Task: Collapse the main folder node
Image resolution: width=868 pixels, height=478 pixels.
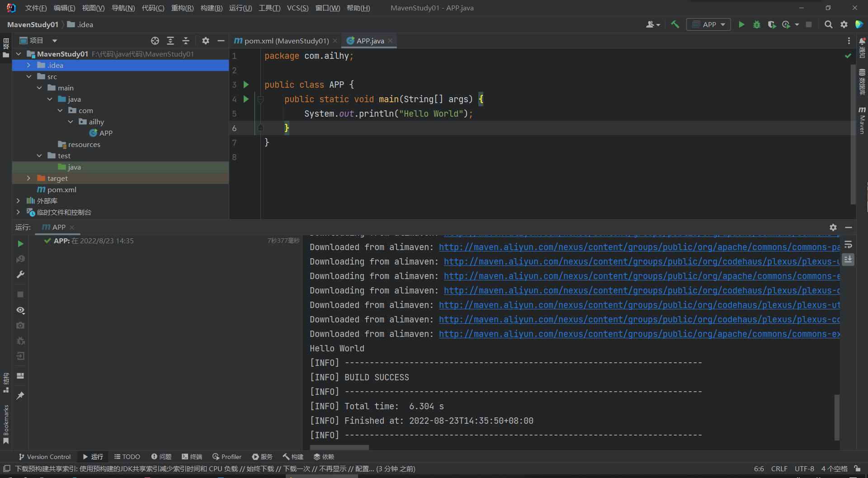Action: [x=39, y=88]
